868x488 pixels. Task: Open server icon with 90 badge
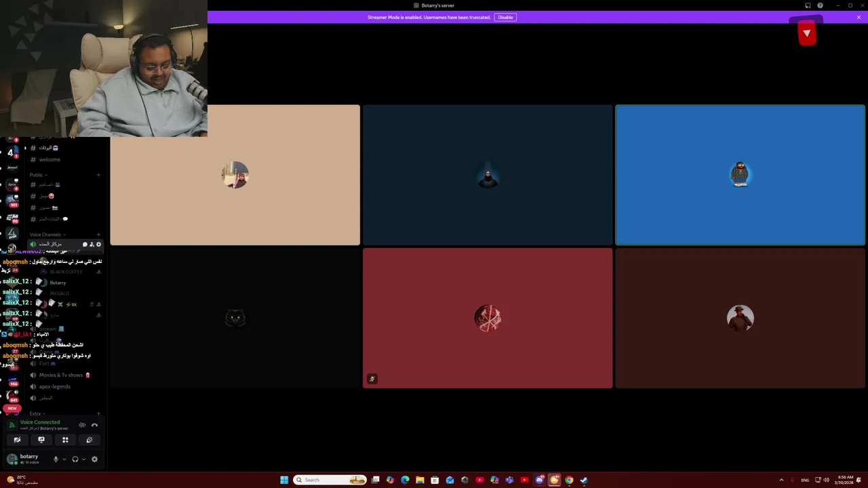[x=12, y=217]
